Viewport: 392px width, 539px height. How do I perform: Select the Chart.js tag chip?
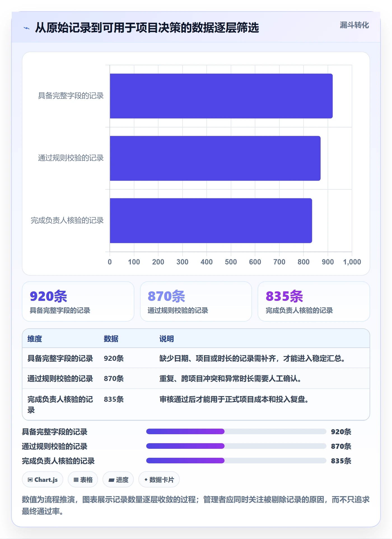[43, 480]
